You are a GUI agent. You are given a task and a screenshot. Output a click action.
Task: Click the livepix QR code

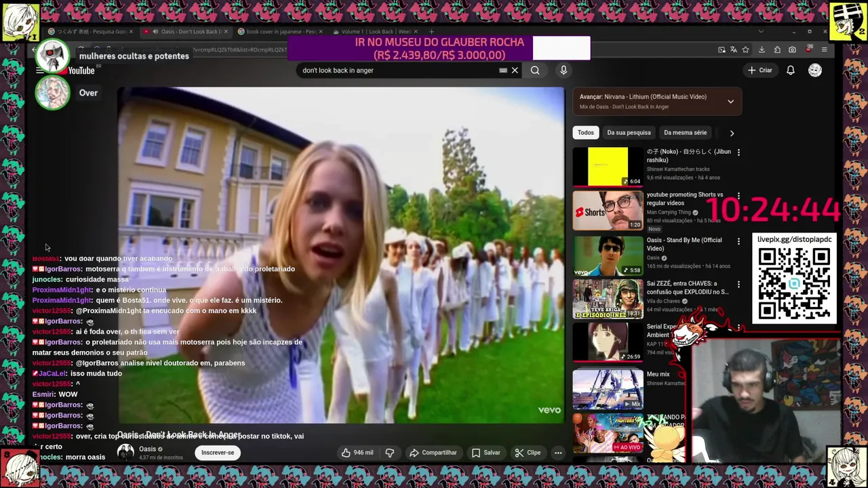(794, 284)
